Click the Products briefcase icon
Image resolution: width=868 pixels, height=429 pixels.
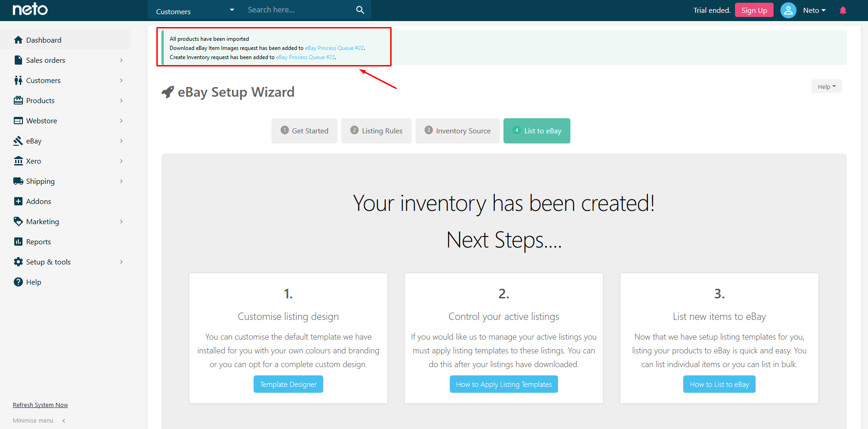coord(18,100)
